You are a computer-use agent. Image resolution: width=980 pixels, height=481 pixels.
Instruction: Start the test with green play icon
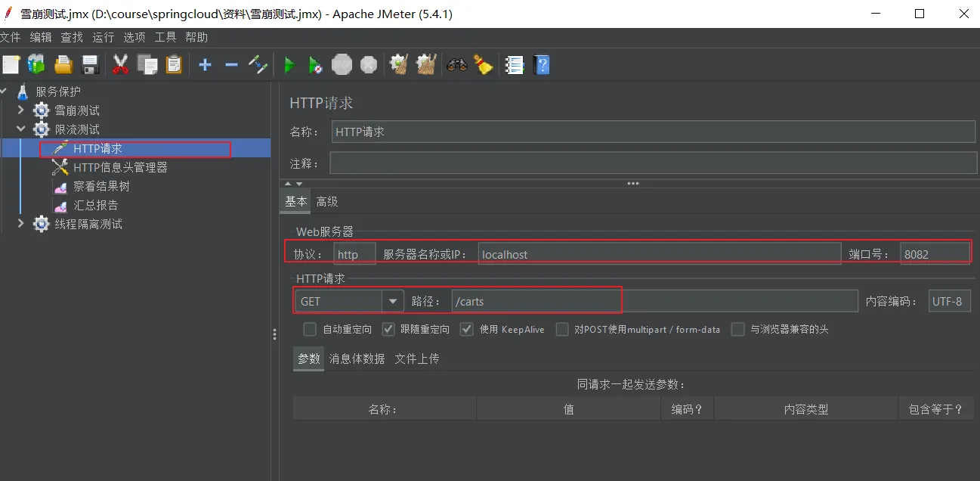[289, 65]
